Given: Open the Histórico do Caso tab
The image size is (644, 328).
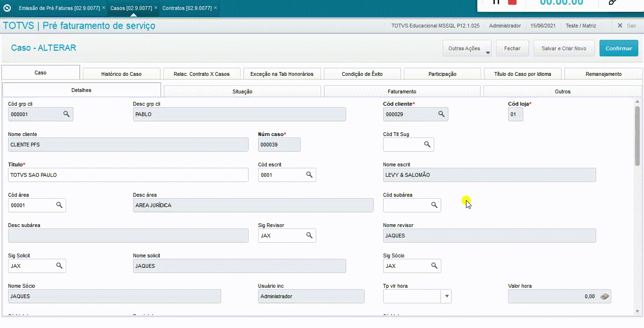Looking at the screenshot, I should [121, 74].
